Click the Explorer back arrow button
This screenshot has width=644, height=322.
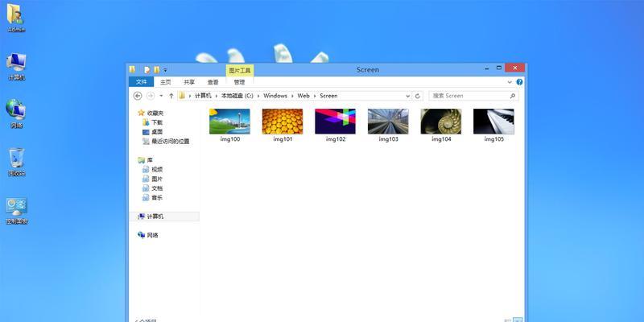138,96
